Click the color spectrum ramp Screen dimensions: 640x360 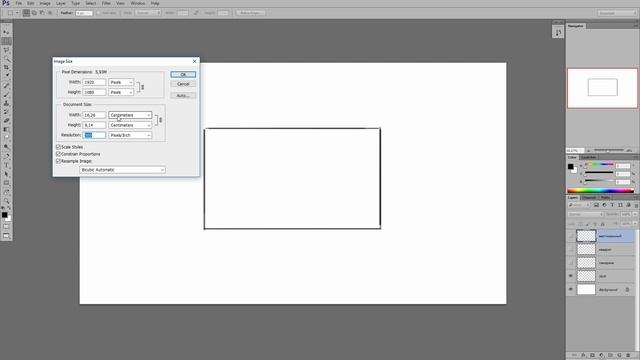click(x=600, y=190)
